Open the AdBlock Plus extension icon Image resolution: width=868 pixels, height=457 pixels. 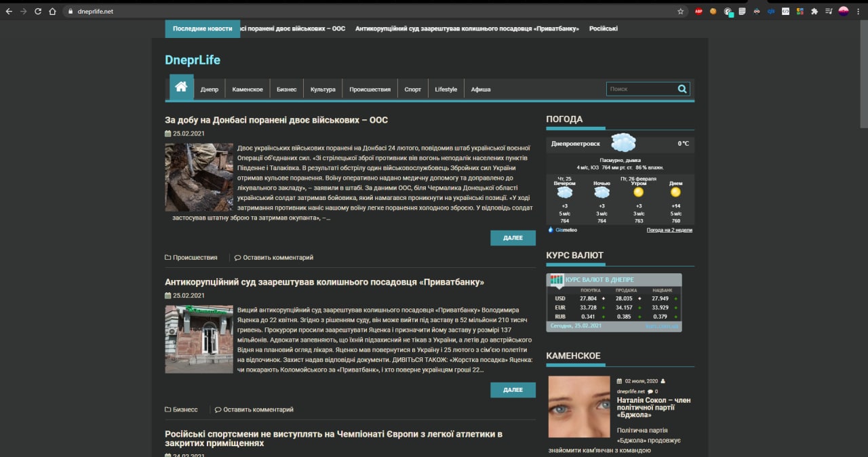tap(698, 12)
